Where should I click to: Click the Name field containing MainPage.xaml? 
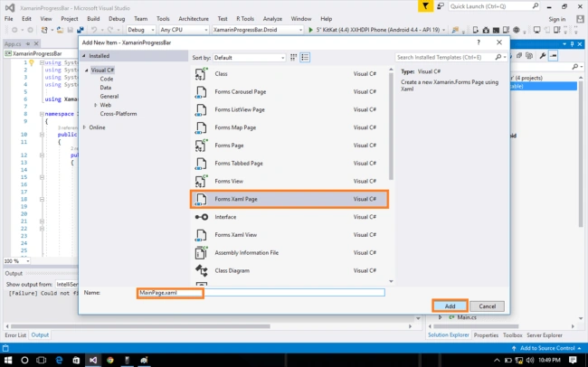pyautogui.click(x=261, y=292)
